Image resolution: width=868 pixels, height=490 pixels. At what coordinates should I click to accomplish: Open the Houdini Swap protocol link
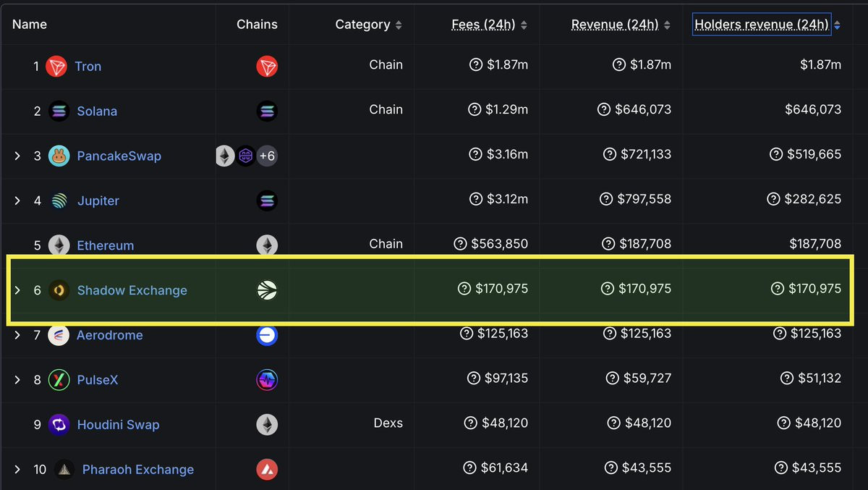point(119,425)
